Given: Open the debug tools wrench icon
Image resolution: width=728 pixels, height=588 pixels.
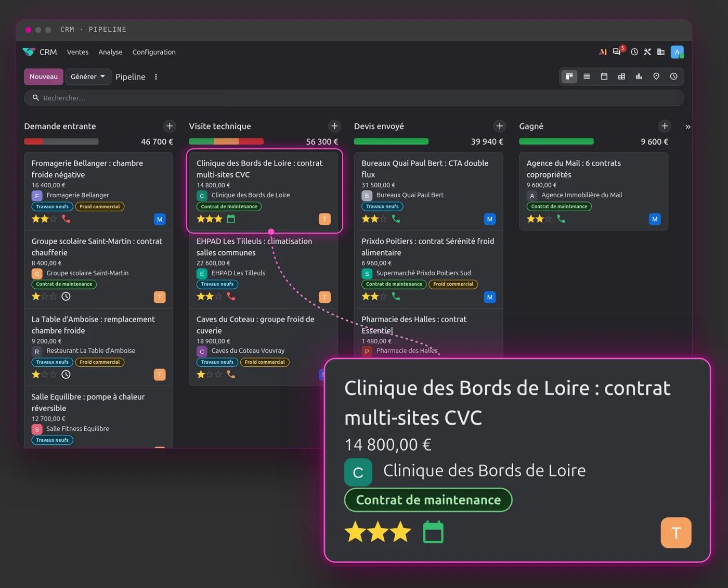Looking at the screenshot, I should point(647,52).
